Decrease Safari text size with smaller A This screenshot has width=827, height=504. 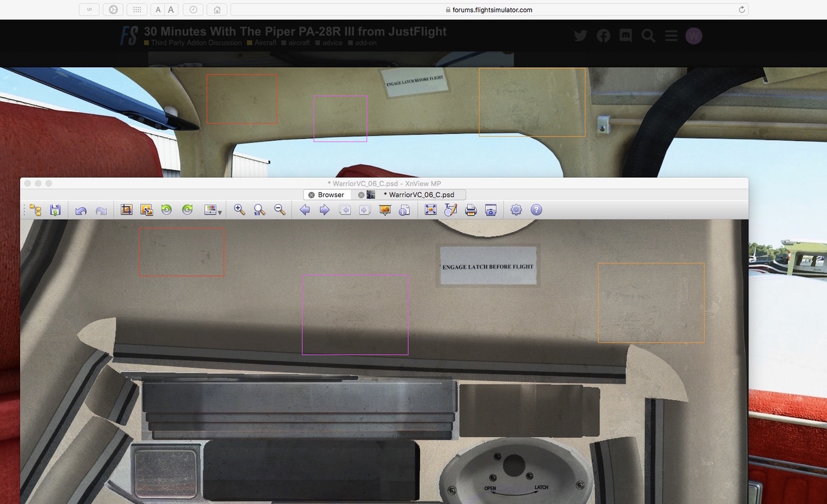[x=158, y=10]
